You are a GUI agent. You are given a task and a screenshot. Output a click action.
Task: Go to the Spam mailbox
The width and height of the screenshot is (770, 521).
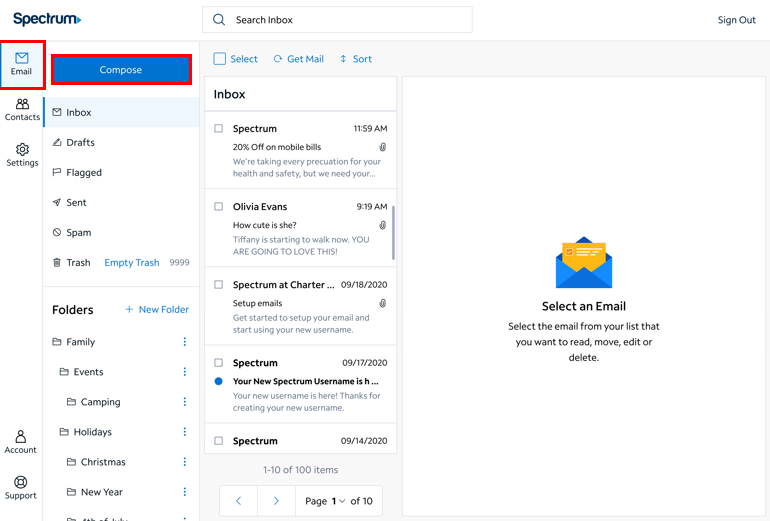tap(78, 233)
